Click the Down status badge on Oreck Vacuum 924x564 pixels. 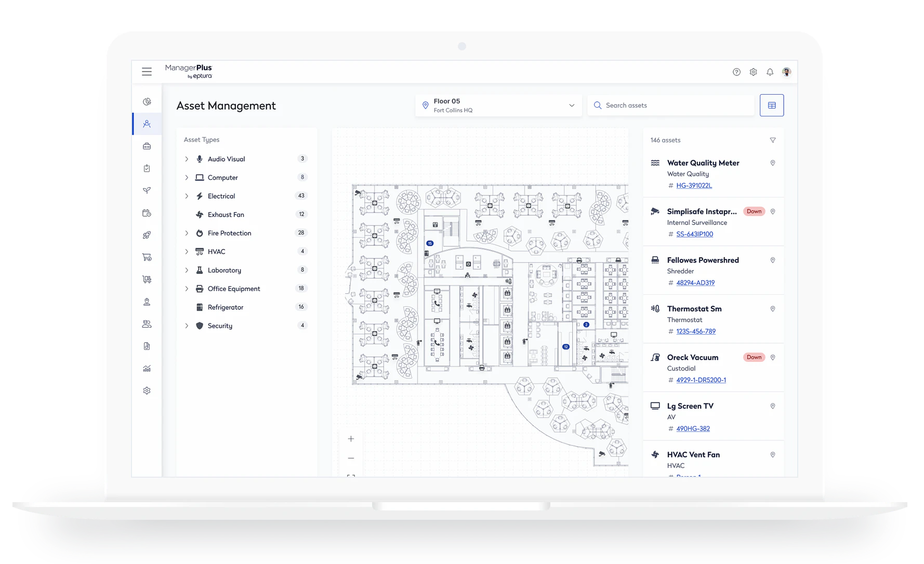pos(754,357)
